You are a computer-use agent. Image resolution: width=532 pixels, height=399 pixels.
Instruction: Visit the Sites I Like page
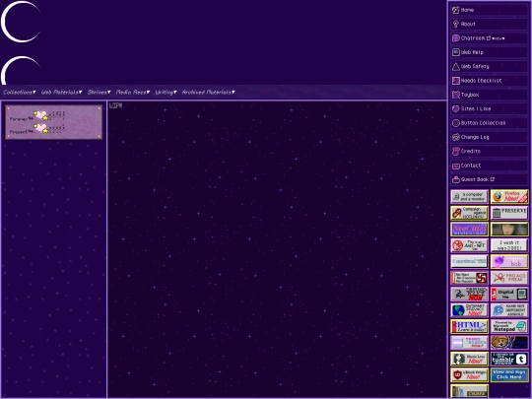click(x=489, y=109)
